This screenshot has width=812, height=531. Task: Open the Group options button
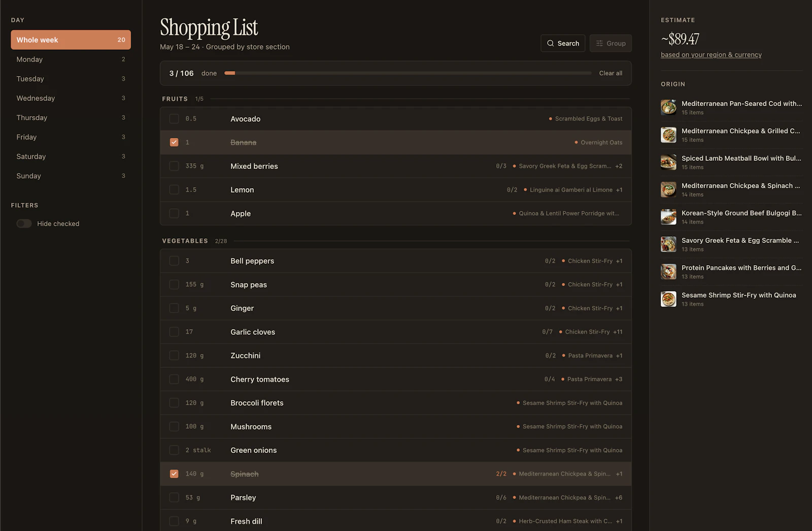(x=611, y=43)
